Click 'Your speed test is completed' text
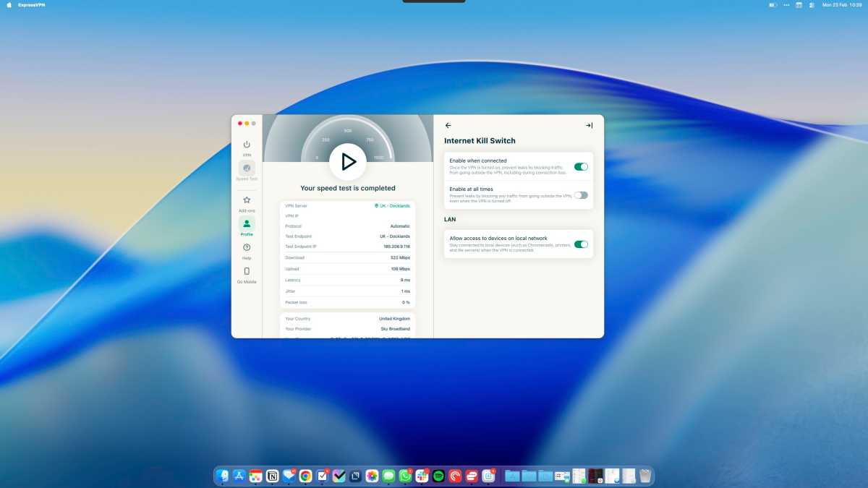The width and height of the screenshot is (868, 488). click(348, 188)
